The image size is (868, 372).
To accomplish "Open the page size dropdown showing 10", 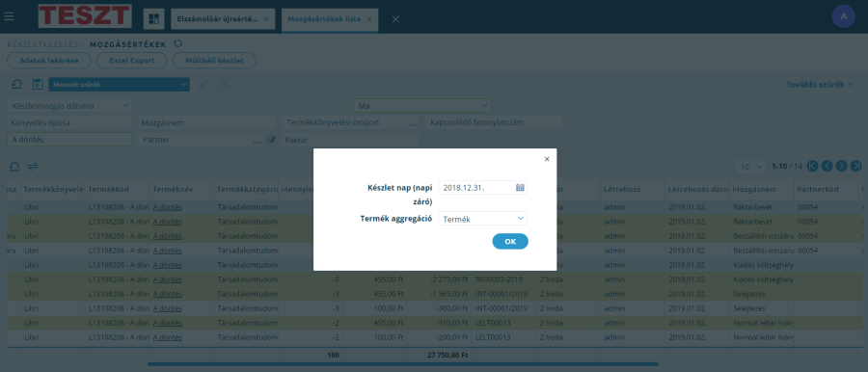I will [x=751, y=166].
